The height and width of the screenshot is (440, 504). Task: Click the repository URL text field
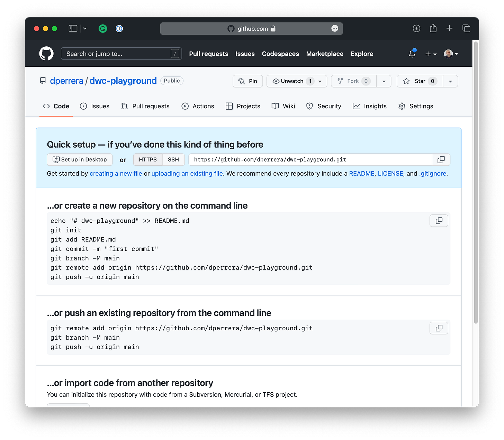pos(310,159)
